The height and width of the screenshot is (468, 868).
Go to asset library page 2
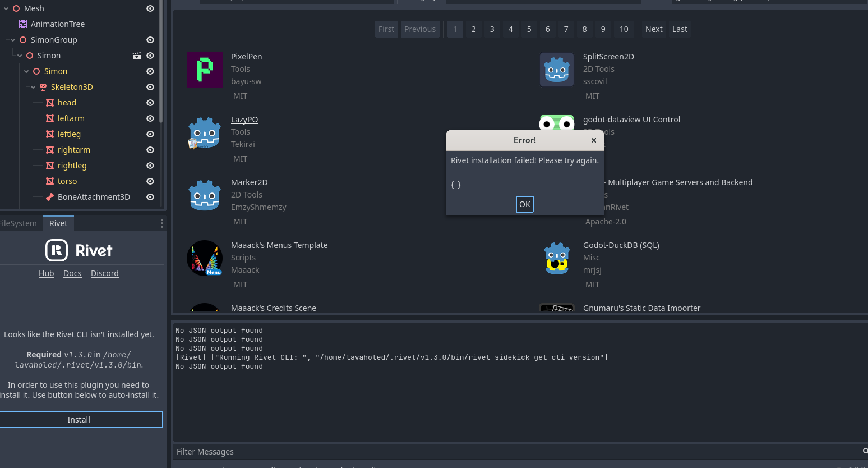point(474,29)
